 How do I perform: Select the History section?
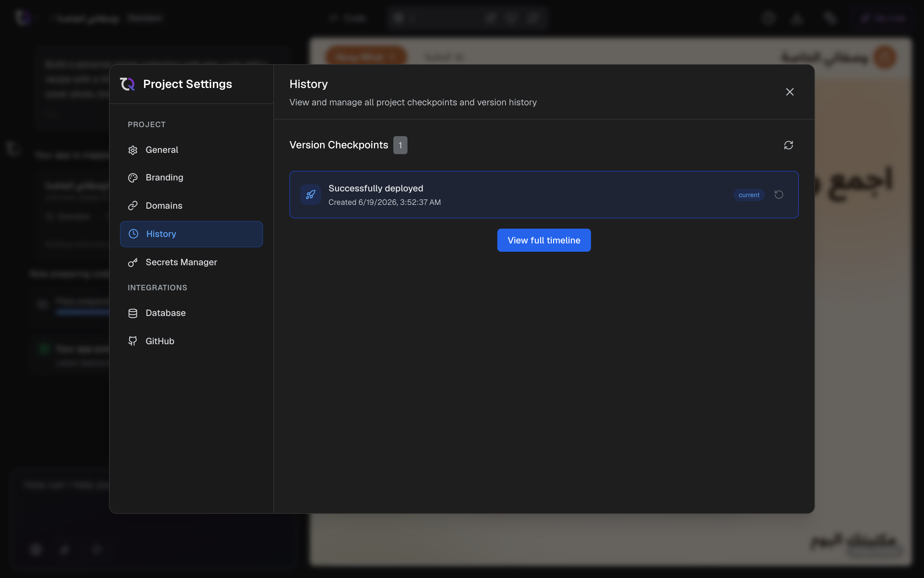pyautogui.click(x=191, y=234)
